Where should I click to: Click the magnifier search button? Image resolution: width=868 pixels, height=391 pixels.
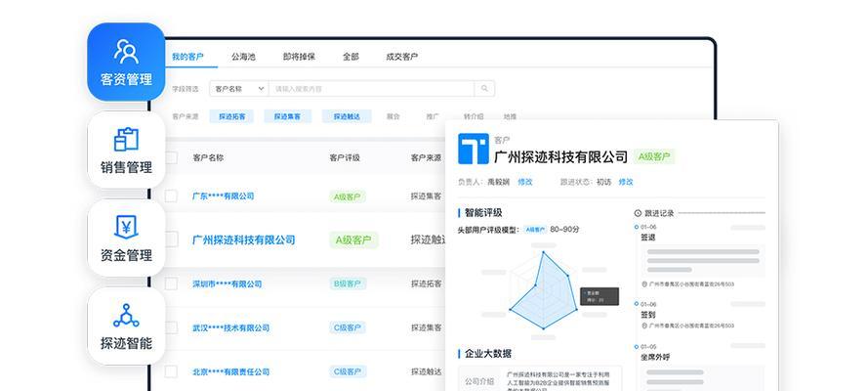[484, 89]
